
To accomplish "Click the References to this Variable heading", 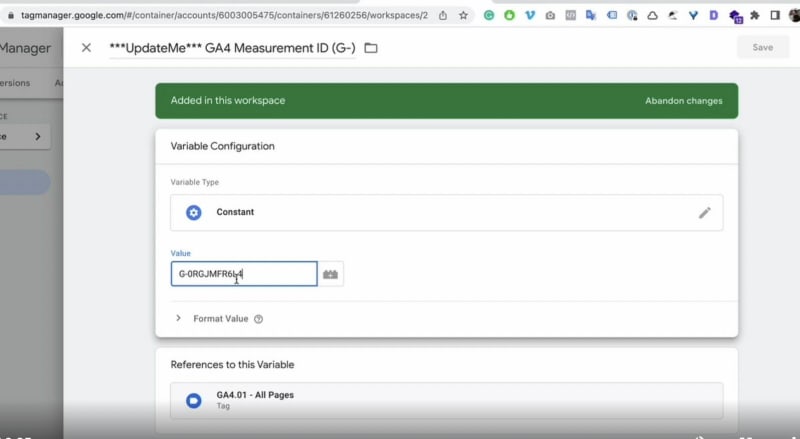I will 232,364.
